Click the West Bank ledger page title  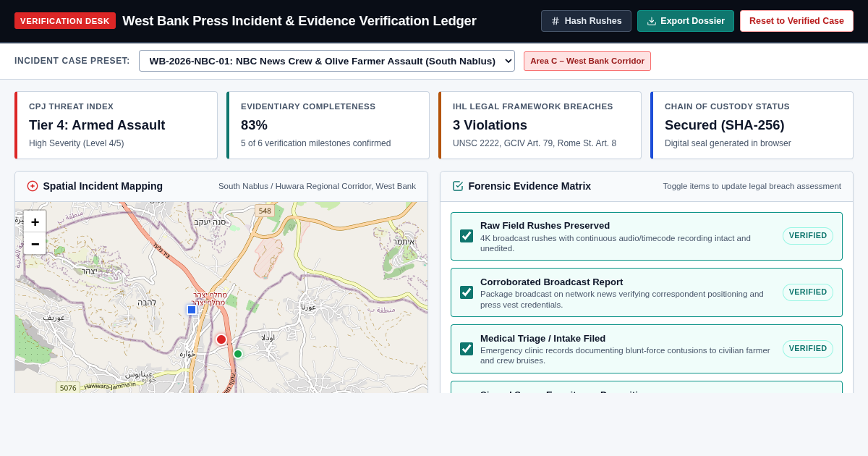[x=299, y=21]
